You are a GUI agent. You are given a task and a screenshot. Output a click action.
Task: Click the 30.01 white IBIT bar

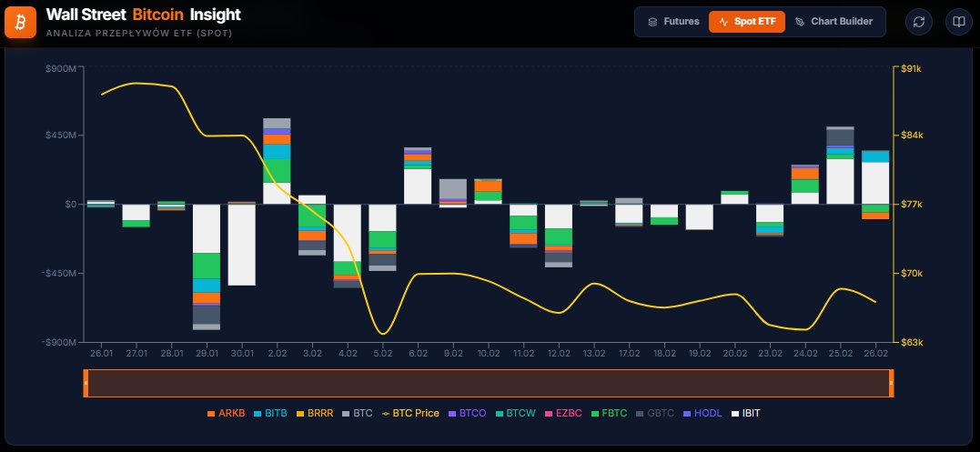(x=242, y=245)
